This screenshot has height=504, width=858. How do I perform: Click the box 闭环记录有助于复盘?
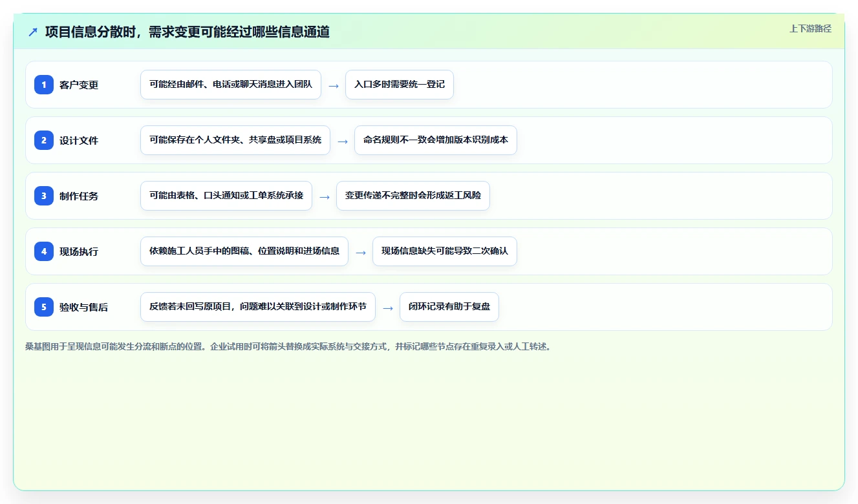click(449, 307)
